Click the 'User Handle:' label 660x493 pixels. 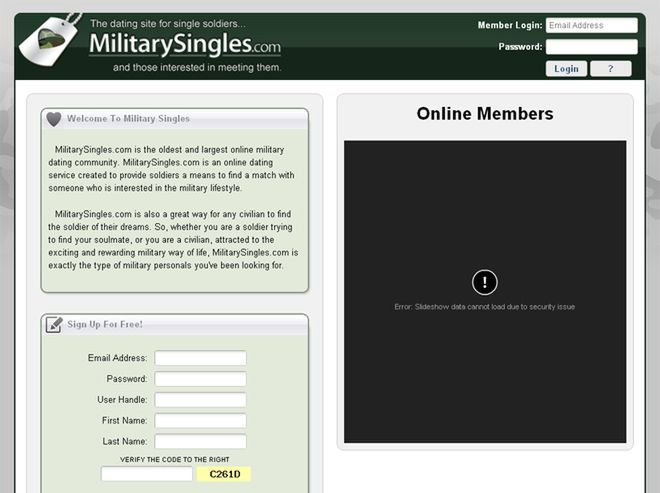[122, 400]
